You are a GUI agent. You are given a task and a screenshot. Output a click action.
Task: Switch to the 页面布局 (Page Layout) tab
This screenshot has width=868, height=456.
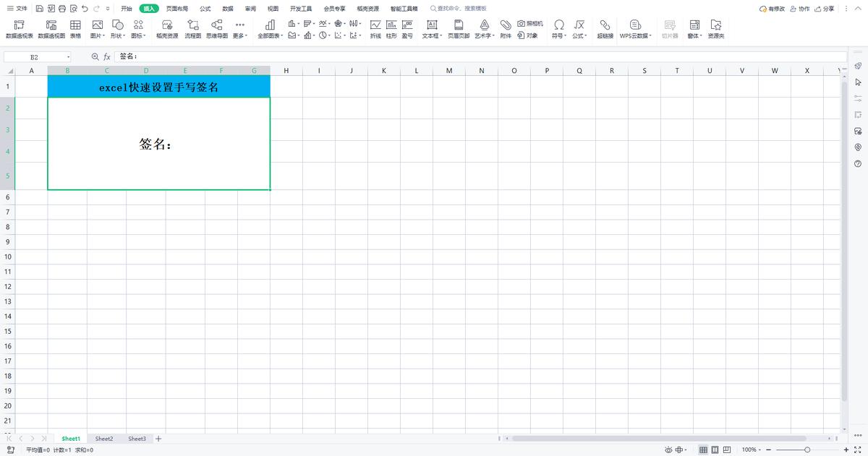point(176,9)
